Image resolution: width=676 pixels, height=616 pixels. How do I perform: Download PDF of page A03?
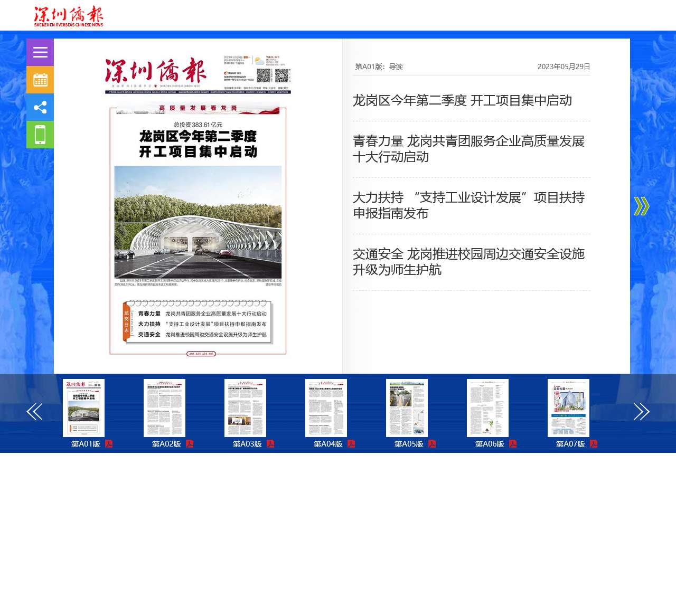[x=270, y=444]
